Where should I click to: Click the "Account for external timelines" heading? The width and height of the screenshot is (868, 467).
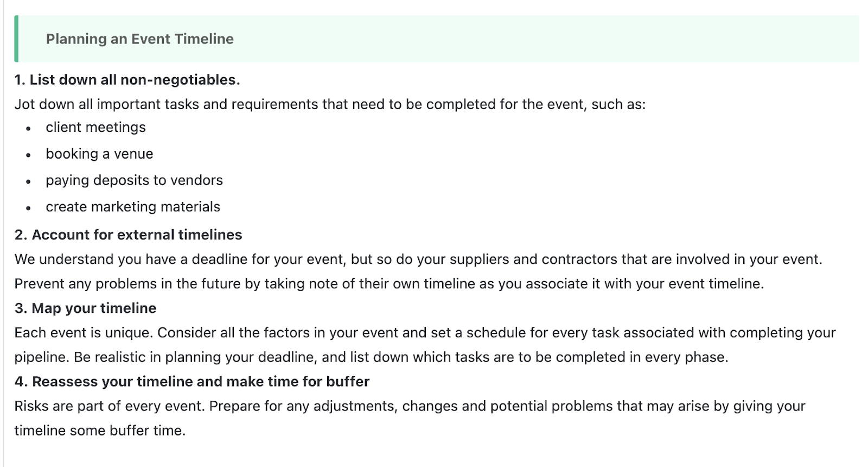click(128, 235)
